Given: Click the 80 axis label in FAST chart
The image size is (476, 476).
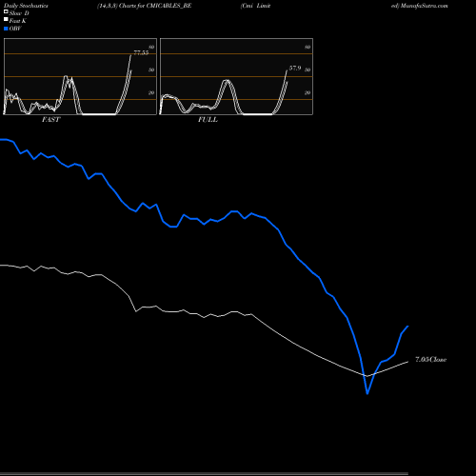Looking at the screenshot, I should pyautogui.click(x=151, y=48).
